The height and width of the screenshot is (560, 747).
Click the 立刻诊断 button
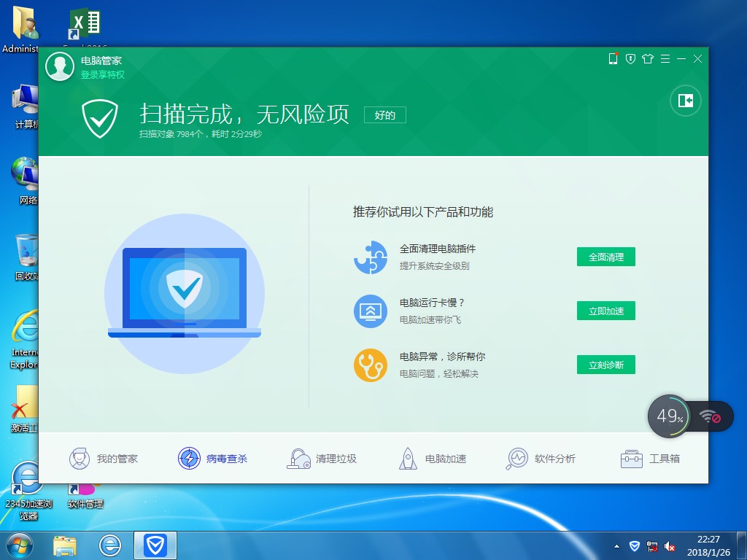pos(606,365)
